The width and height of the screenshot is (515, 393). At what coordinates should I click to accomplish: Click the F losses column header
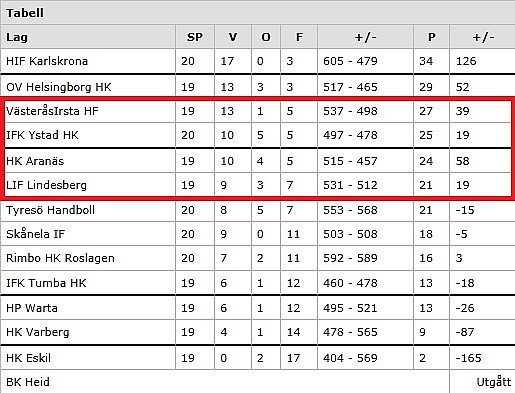(299, 37)
